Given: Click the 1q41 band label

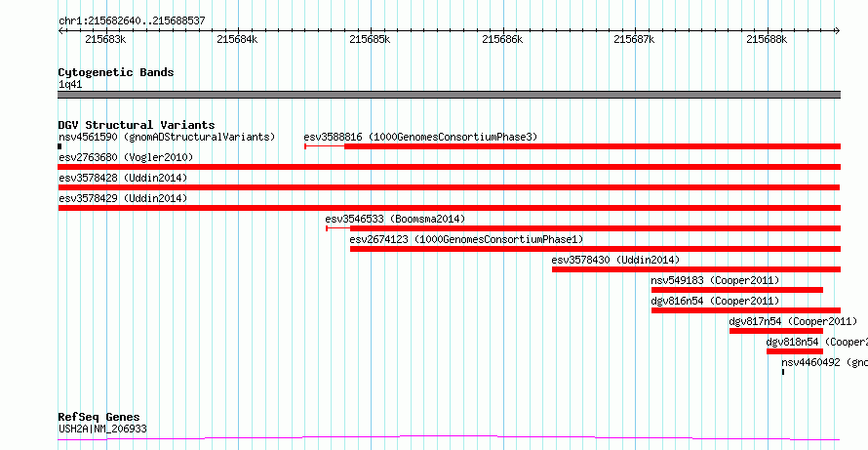Looking at the screenshot, I should coord(70,85).
